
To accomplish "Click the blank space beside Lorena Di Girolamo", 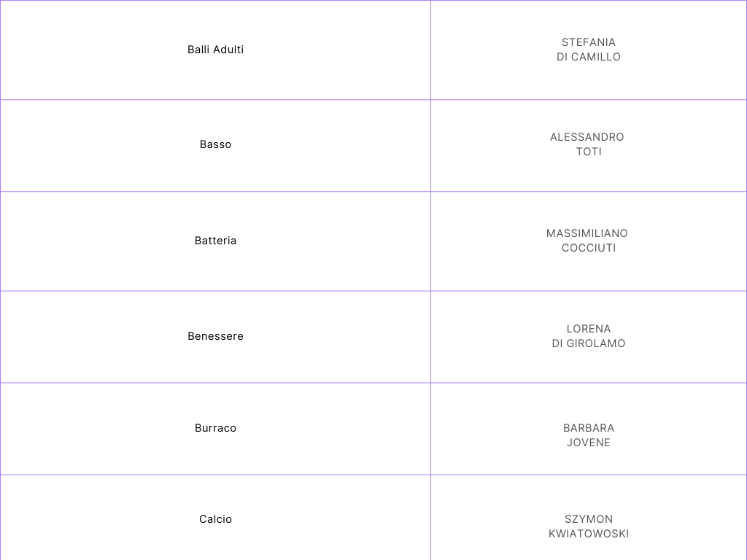I will [686, 337].
